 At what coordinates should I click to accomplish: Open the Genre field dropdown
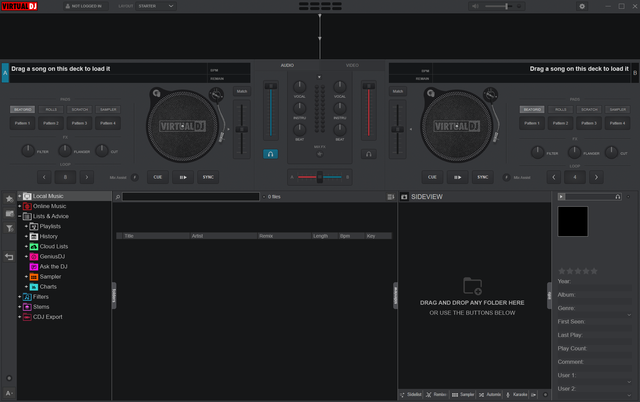629,315
